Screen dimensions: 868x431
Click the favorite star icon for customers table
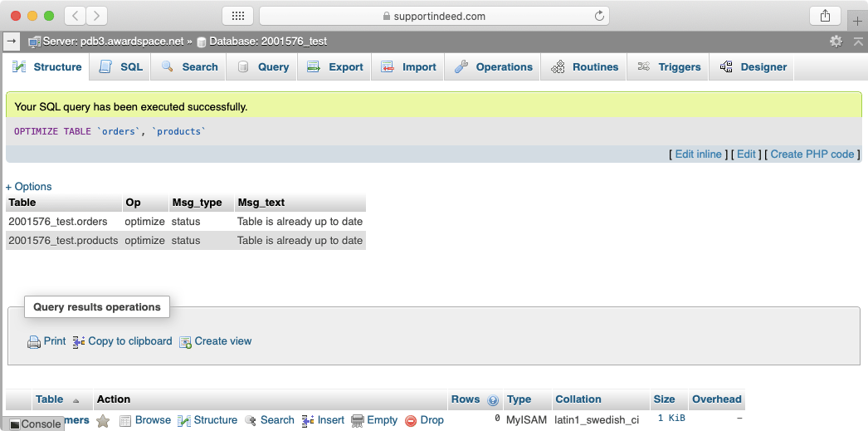[x=103, y=421]
